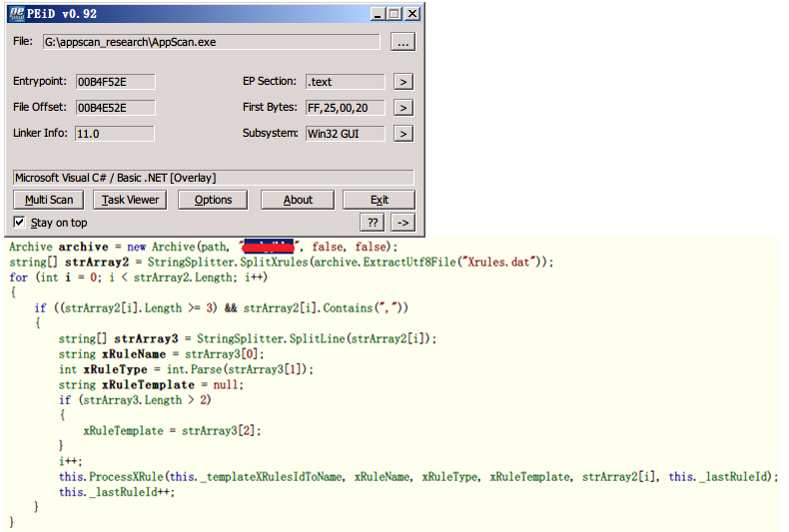Image resolution: width=789 pixels, height=532 pixels.
Task: Select the File Offset value field
Action: point(115,108)
